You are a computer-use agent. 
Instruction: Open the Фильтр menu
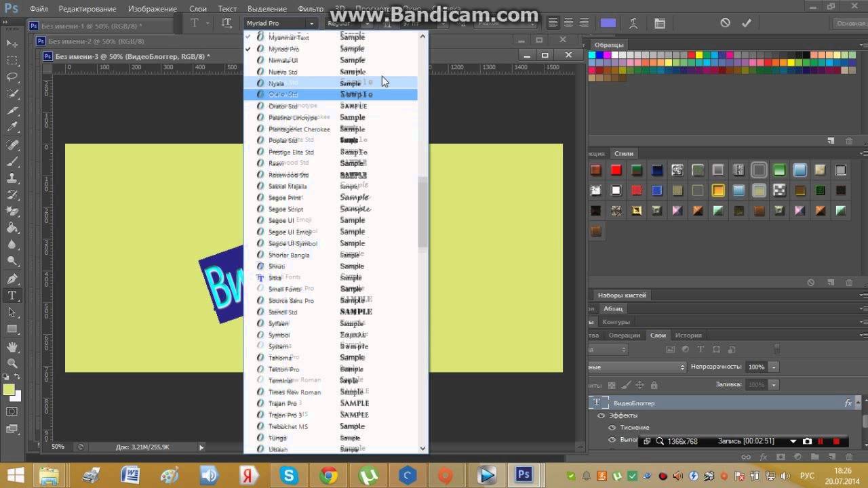click(x=311, y=9)
